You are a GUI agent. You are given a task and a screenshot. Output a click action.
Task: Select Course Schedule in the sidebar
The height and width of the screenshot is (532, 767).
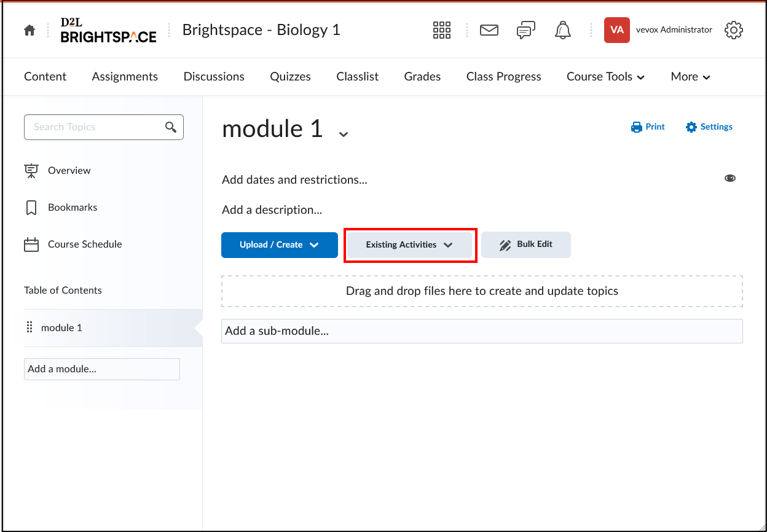coord(85,244)
